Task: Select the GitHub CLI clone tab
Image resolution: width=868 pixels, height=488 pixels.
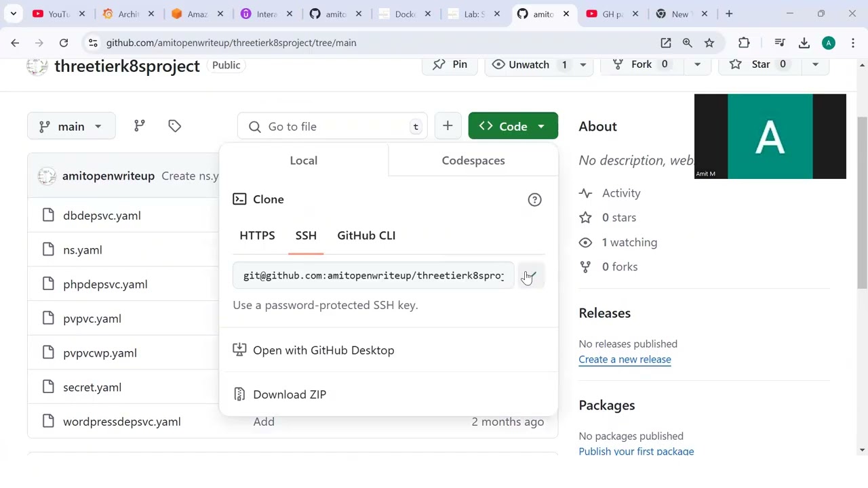Action: (366, 235)
